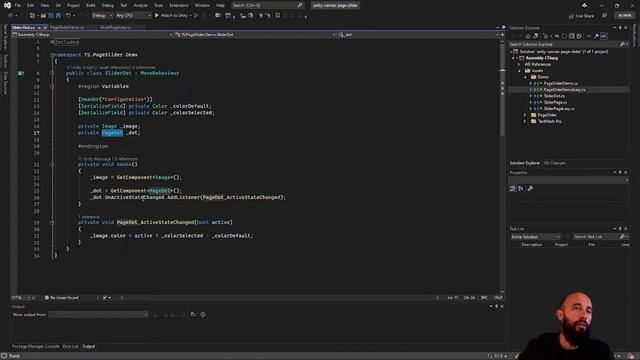This screenshot has width=640, height=360.
Task: Click the Collapse All icon in Solution Explorer
Action: (572, 36)
